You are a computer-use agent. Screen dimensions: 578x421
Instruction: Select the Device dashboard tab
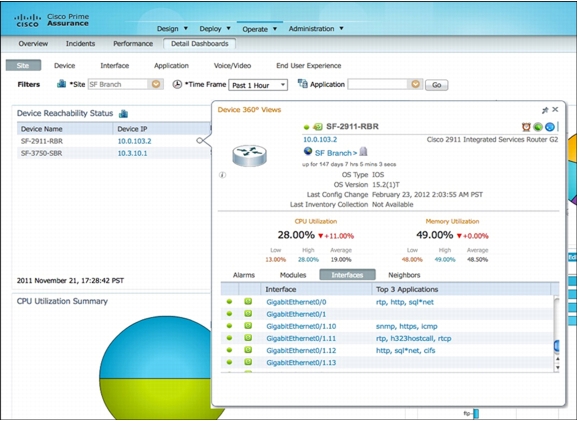click(x=65, y=66)
